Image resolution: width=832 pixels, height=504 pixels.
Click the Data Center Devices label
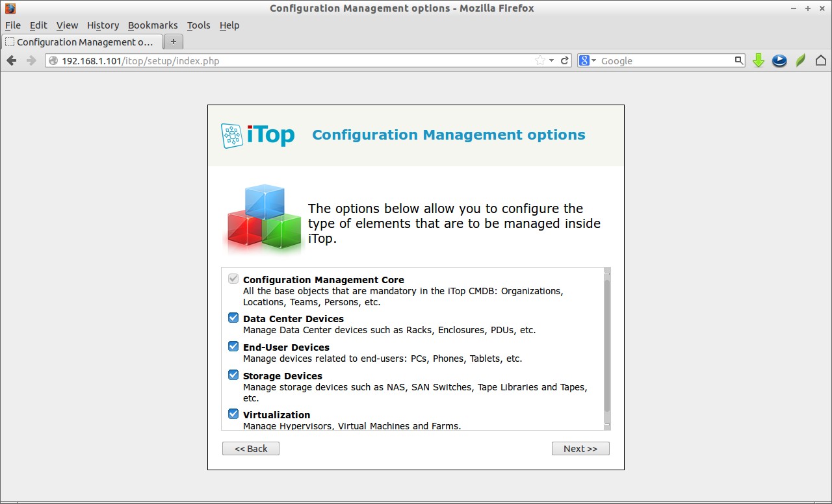293,319
